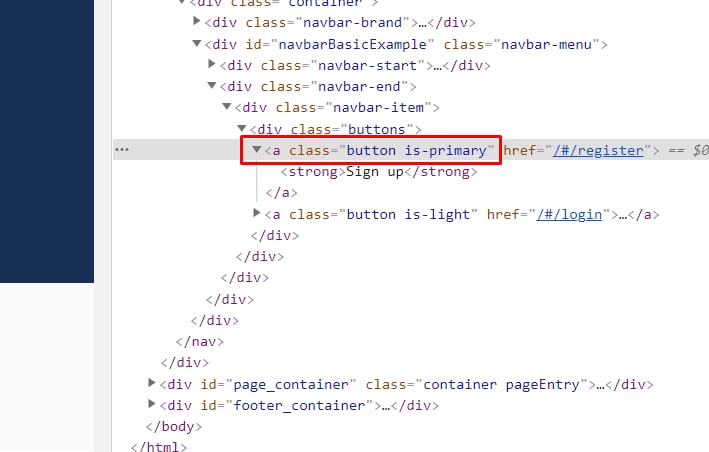Select the closing anchor tag below Sign up
This screenshot has height=452, width=709.
tap(281, 193)
